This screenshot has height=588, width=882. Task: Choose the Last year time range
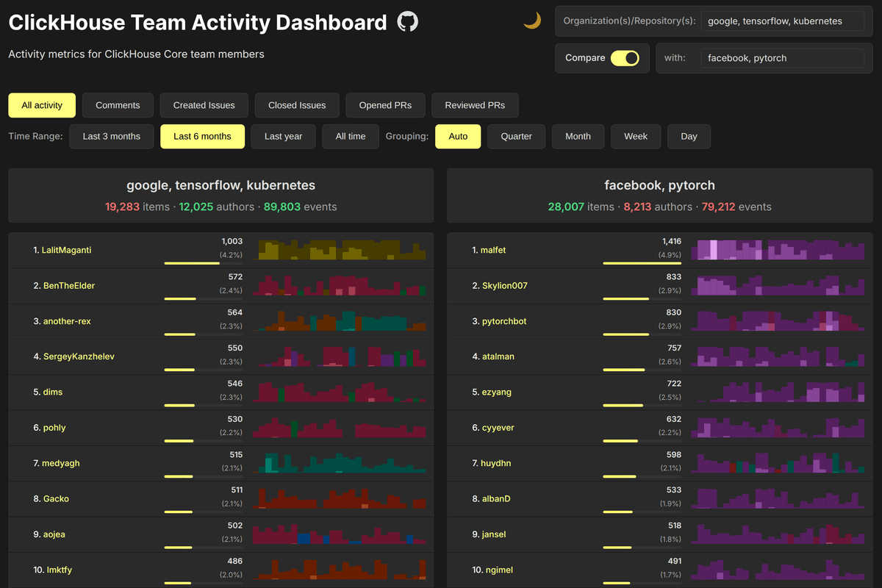[x=284, y=137]
